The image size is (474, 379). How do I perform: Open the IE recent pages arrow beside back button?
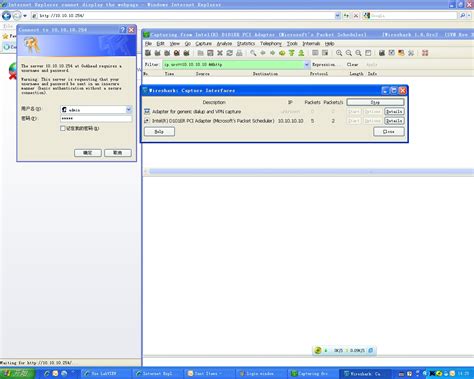point(25,16)
